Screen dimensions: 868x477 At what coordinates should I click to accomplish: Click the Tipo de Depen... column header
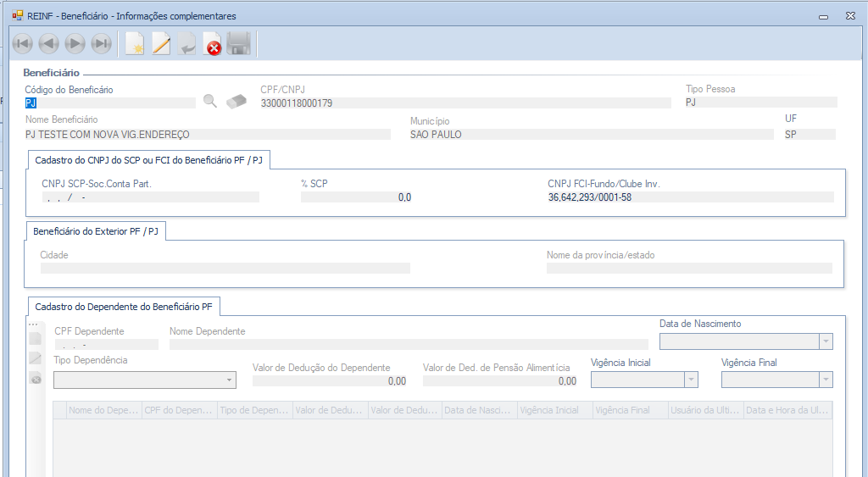coord(254,410)
